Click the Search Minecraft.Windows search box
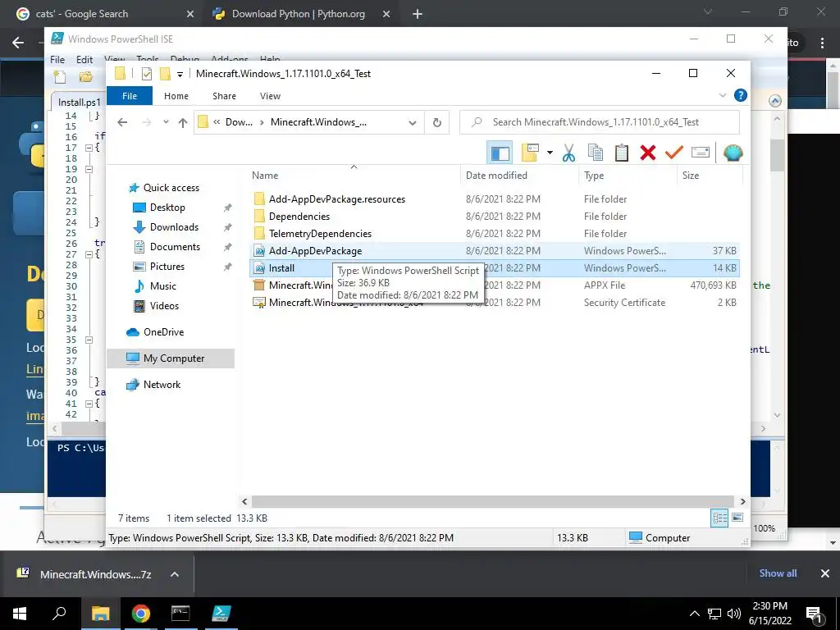This screenshot has width=840, height=630. tap(600, 122)
